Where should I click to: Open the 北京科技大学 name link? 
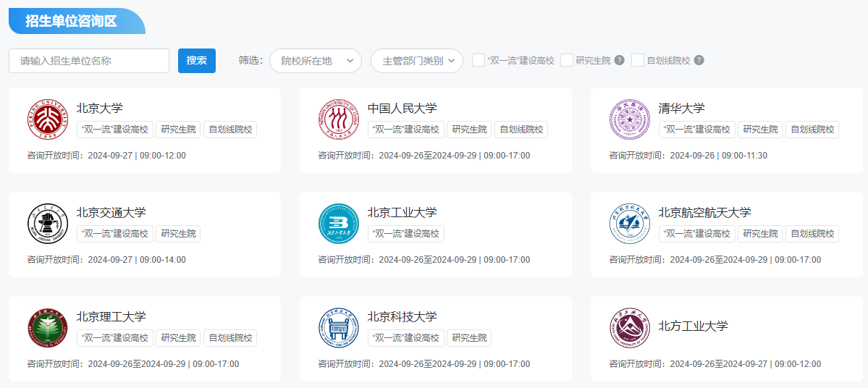pyautogui.click(x=402, y=316)
